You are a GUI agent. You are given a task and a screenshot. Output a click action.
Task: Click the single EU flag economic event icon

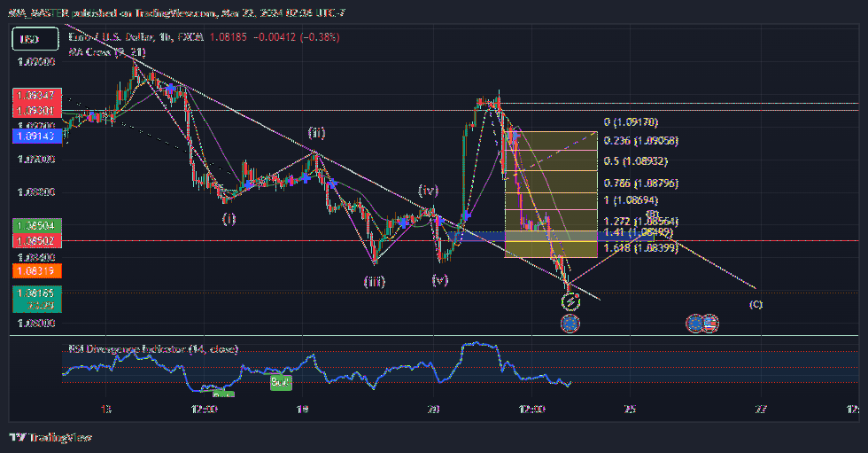pyautogui.click(x=570, y=324)
